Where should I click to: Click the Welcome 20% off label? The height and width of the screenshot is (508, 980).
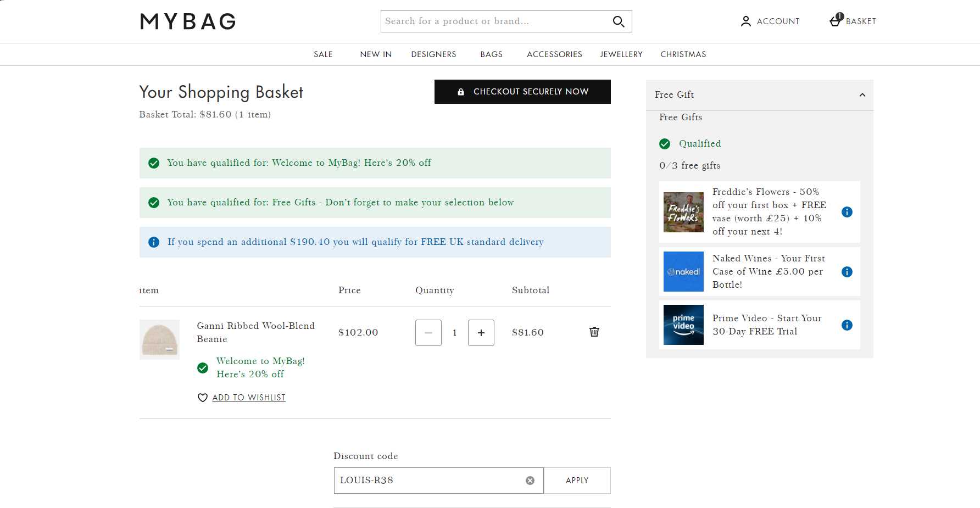coord(260,368)
